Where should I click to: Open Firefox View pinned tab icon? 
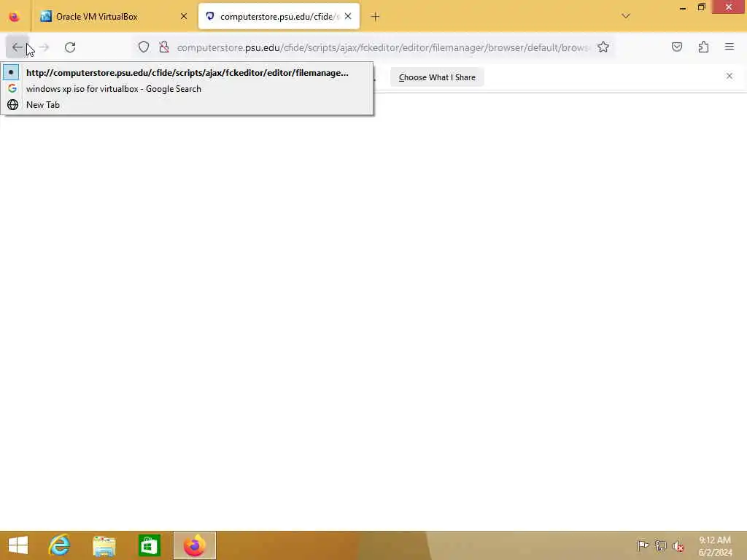tap(15, 17)
